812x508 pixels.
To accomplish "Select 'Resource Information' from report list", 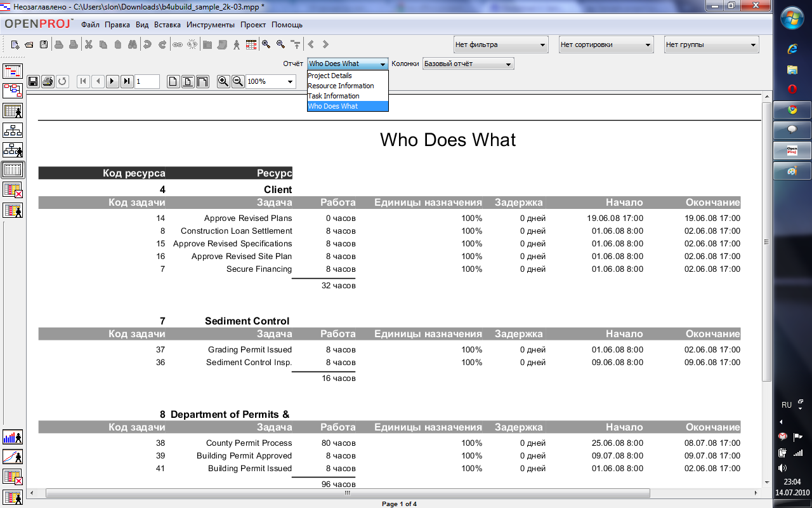I will coord(348,86).
